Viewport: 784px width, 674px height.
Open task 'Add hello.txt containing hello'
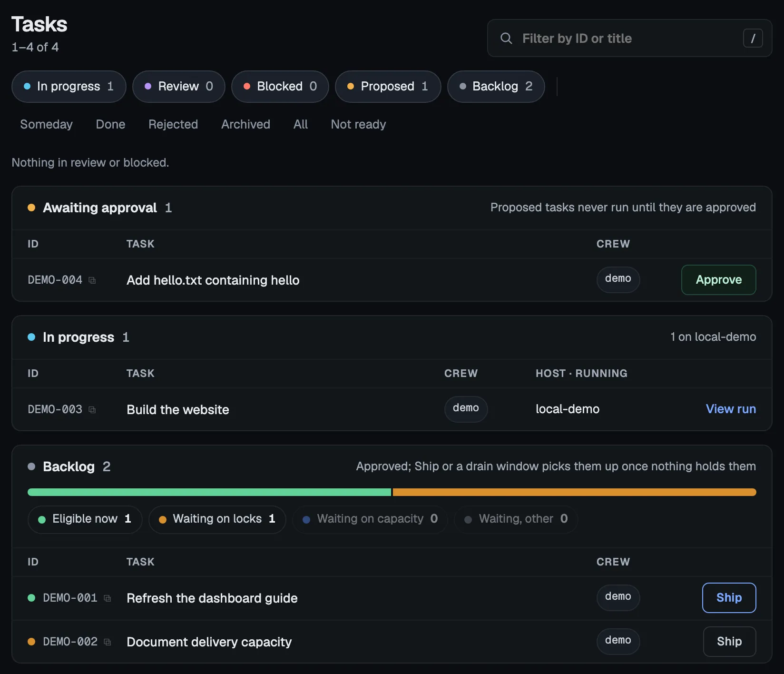coord(213,280)
